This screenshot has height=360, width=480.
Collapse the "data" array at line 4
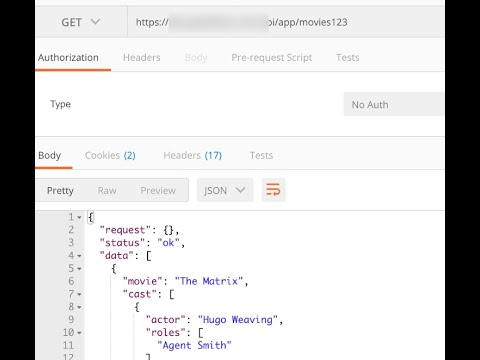coord(79,256)
